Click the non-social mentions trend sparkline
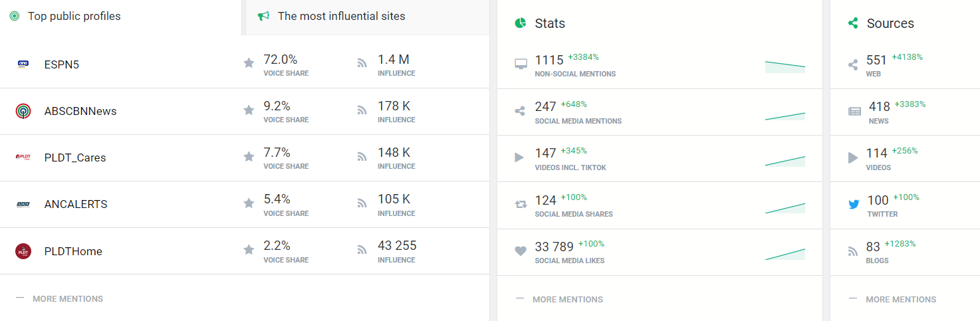 pyautogui.click(x=785, y=65)
